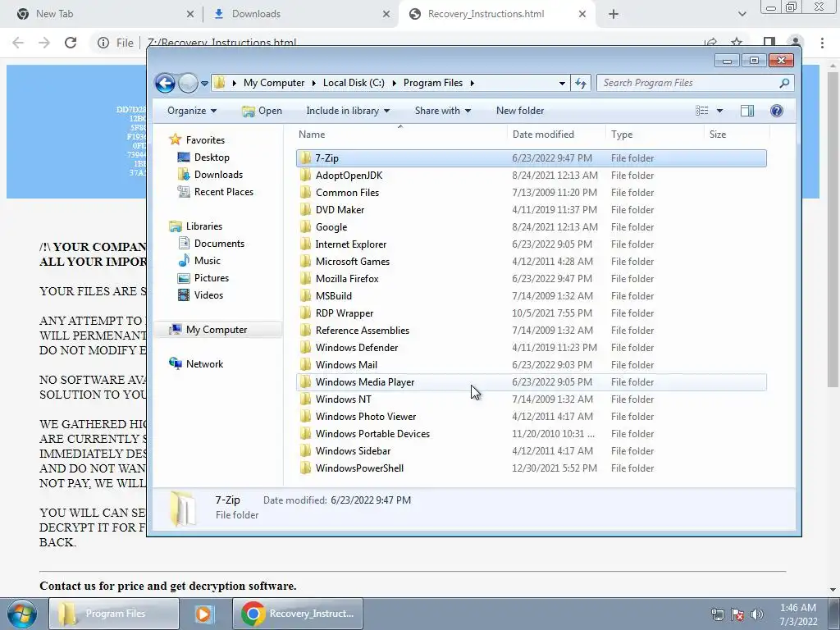Bookmark the page using Chrome's star icon
The image size is (840, 630).
pyautogui.click(x=737, y=42)
